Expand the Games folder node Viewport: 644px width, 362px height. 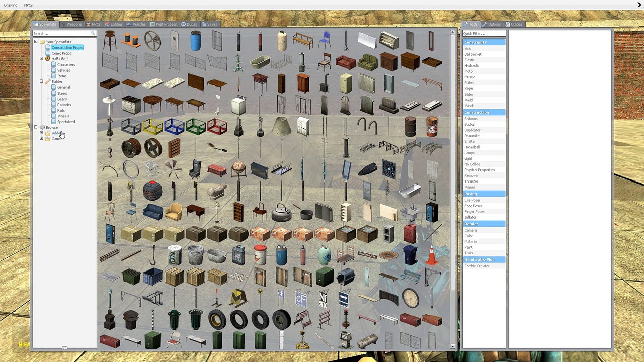[41, 139]
